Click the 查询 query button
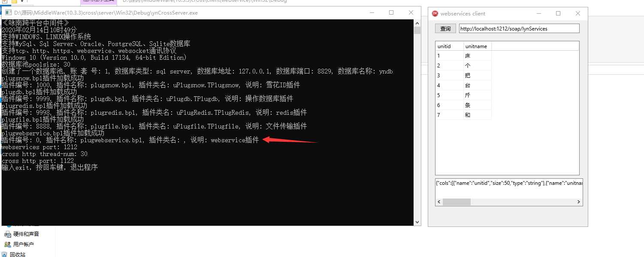644x257 pixels. click(445, 29)
